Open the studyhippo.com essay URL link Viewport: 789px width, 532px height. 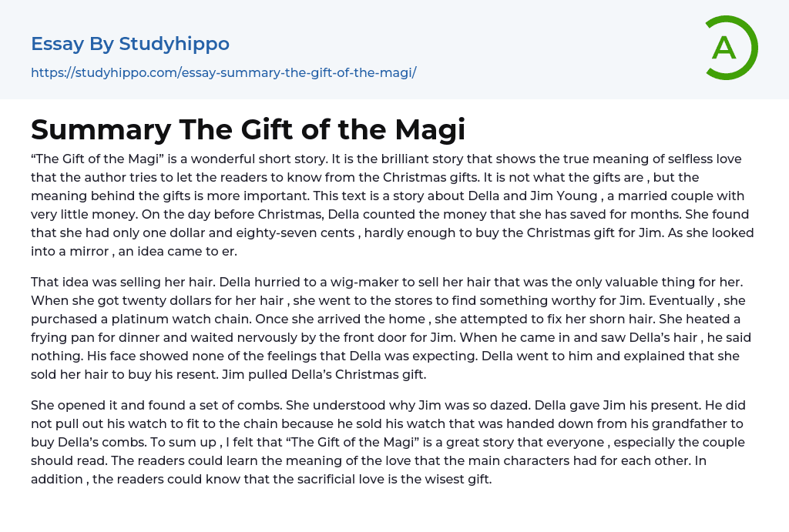tap(223, 72)
